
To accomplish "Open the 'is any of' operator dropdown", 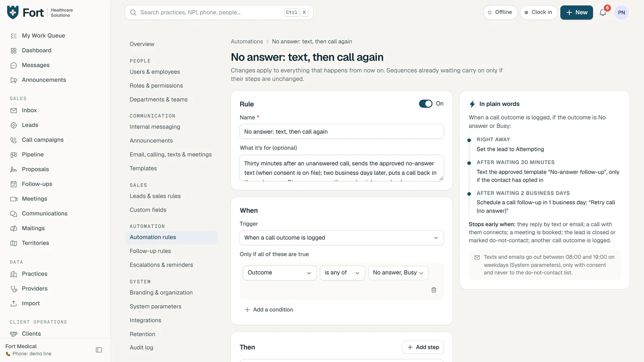I will 343,273.
